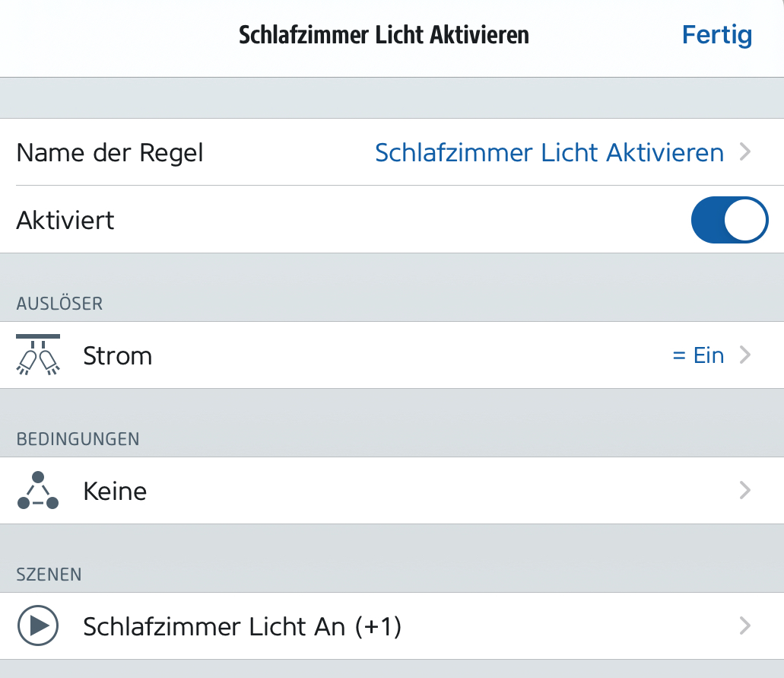784x678 pixels.
Task: Select the "= Ein" trigger value
Action: (x=698, y=355)
